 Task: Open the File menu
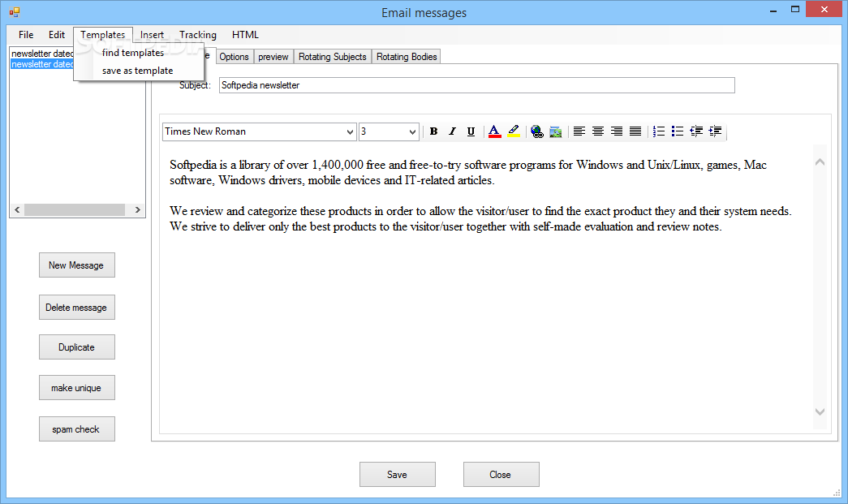pyautogui.click(x=26, y=35)
